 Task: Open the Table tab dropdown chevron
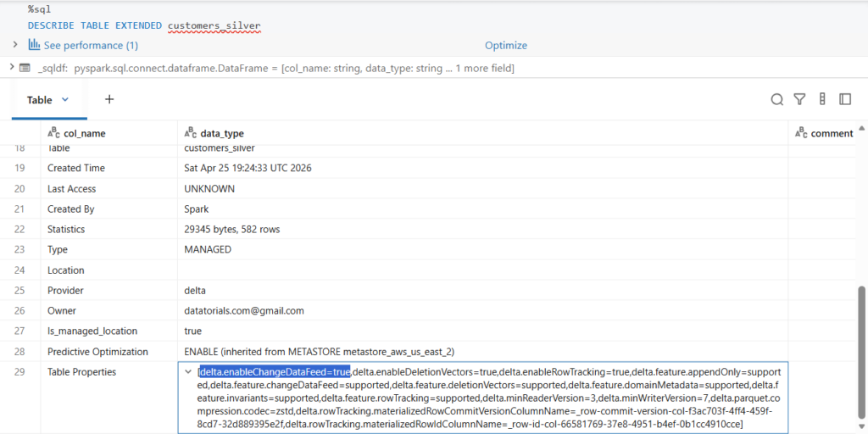(65, 100)
